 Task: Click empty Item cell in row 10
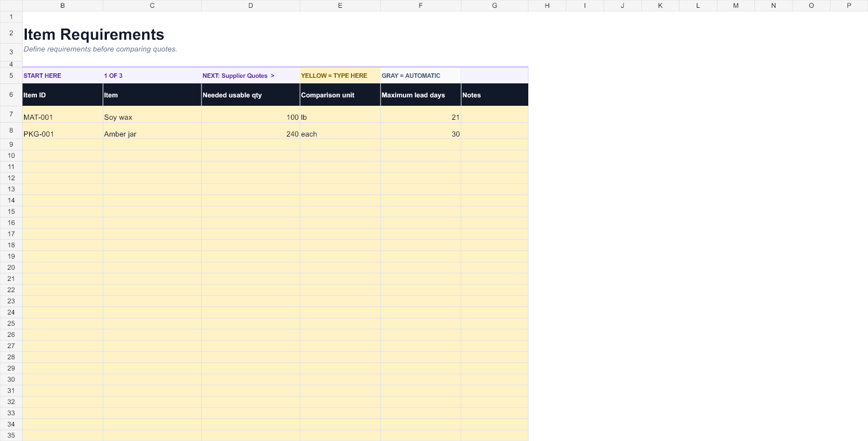coord(152,156)
